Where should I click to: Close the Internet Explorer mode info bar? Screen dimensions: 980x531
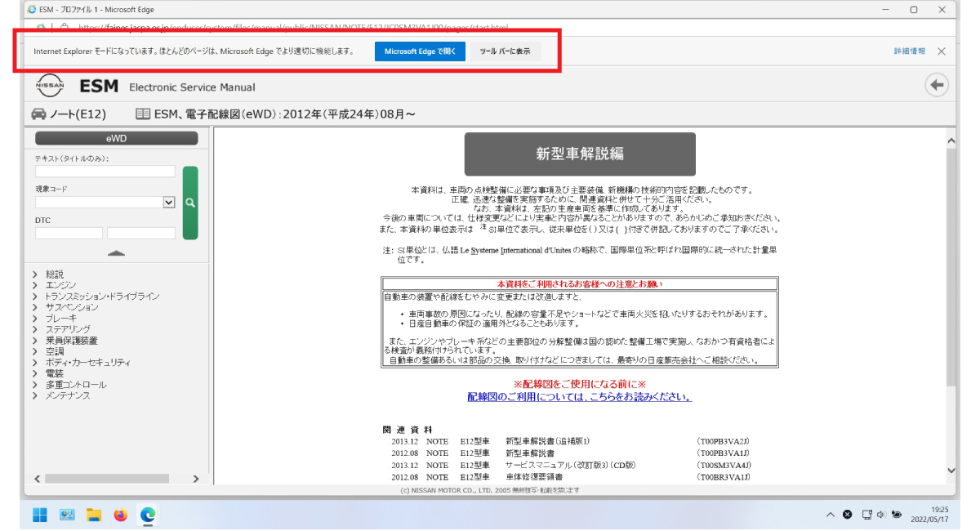click(942, 51)
